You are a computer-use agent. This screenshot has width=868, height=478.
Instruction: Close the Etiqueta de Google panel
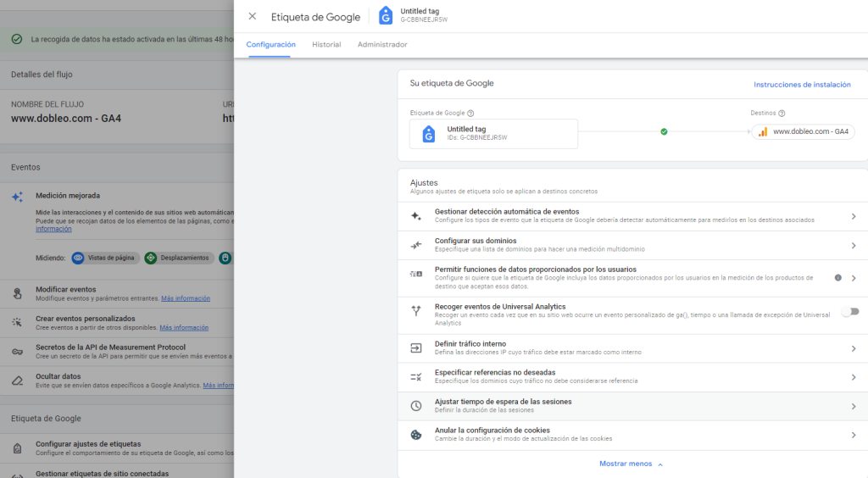coord(252,16)
